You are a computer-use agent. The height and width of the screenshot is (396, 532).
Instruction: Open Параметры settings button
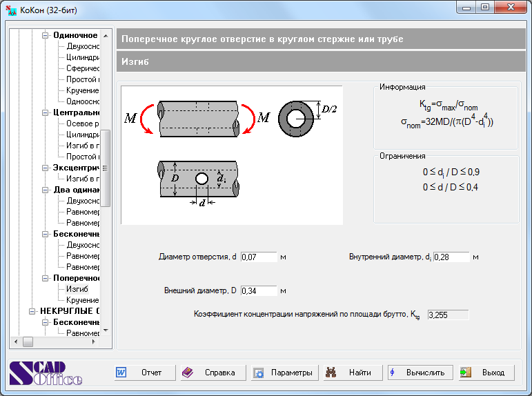tap(285, 373)
